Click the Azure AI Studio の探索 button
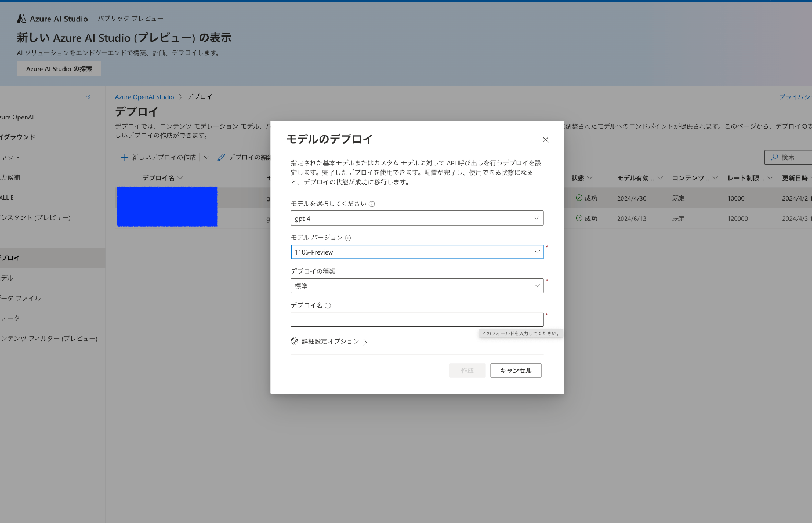812x523 pixels. pos(59,69)
